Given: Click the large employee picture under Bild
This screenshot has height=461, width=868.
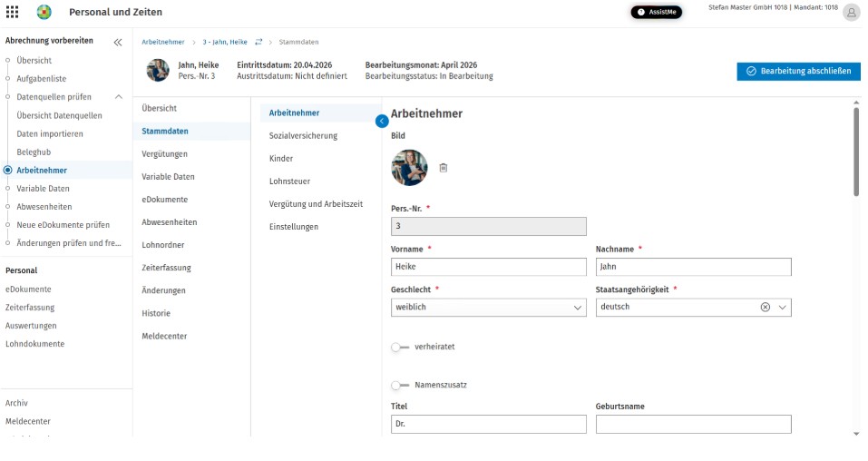Looking at the screenshot, I should point(410,167).
